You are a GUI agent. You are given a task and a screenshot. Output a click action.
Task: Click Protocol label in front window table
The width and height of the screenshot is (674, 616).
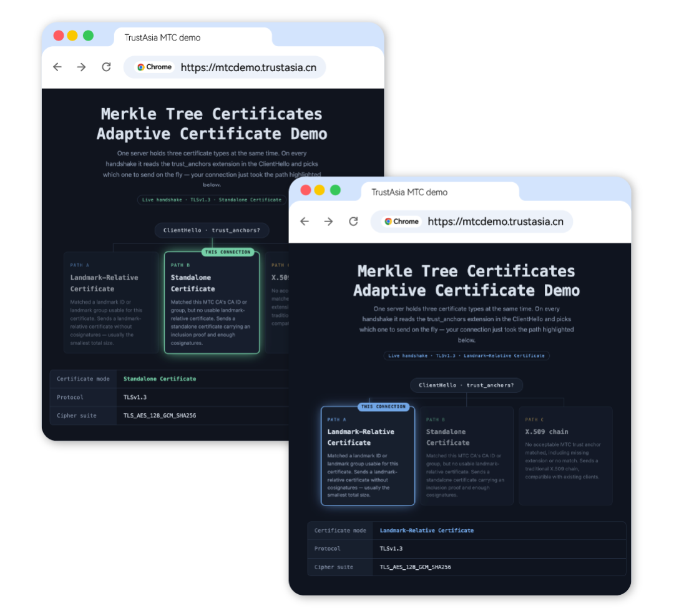327,549
